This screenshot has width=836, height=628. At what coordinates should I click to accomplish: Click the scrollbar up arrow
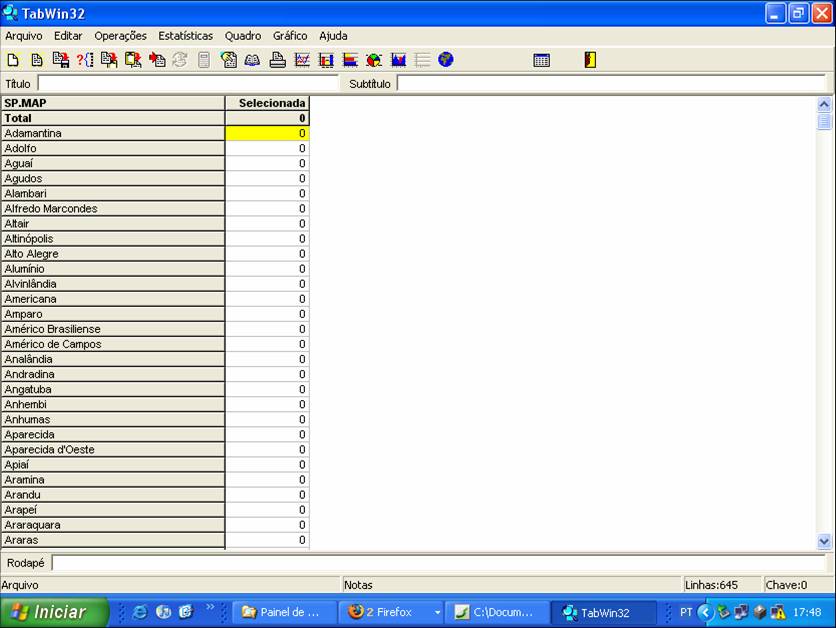click(824, 104)
